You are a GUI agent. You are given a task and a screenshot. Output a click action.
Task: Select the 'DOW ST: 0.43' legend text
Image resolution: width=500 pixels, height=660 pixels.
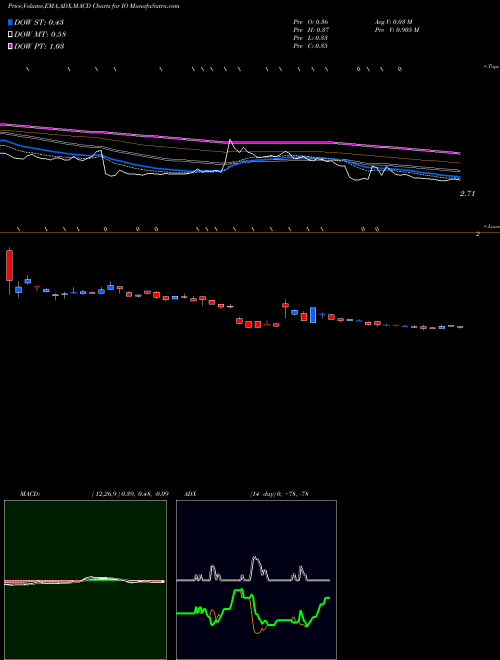tap(39, 22)
